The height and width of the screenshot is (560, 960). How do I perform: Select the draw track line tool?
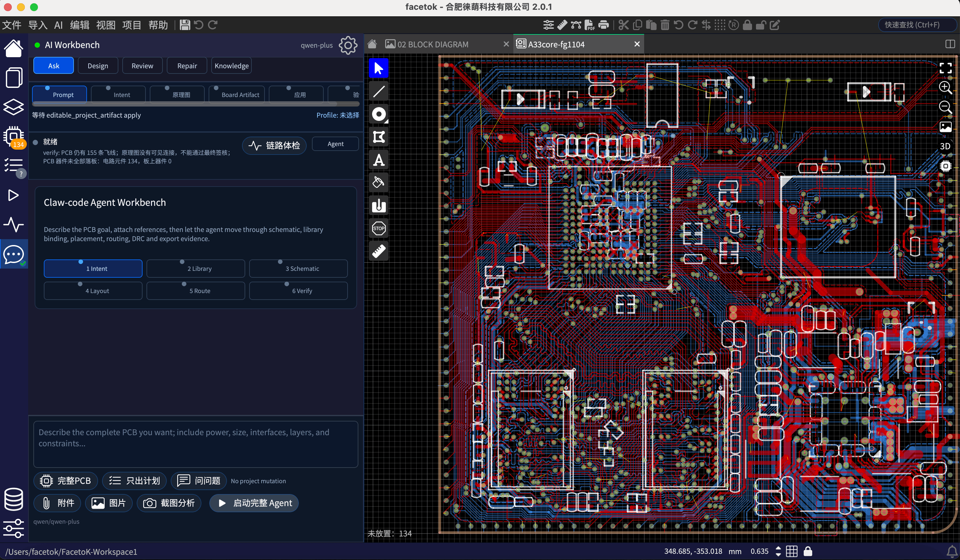[379, 91]
